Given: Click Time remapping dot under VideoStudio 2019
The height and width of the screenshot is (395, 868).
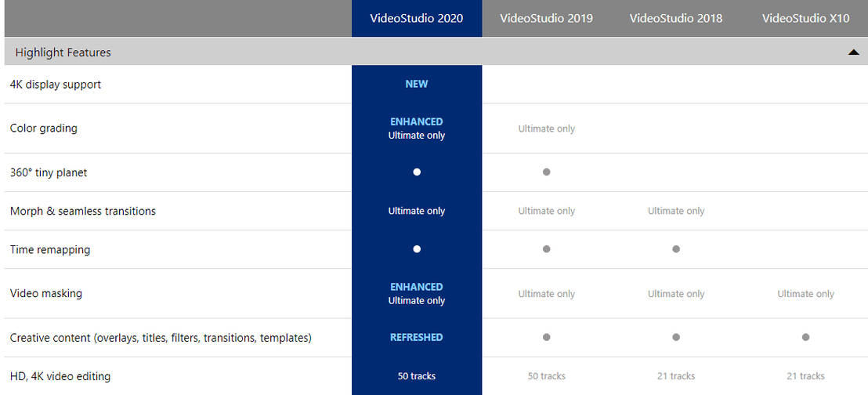Looking at the screenshot, I should point(546,248).
